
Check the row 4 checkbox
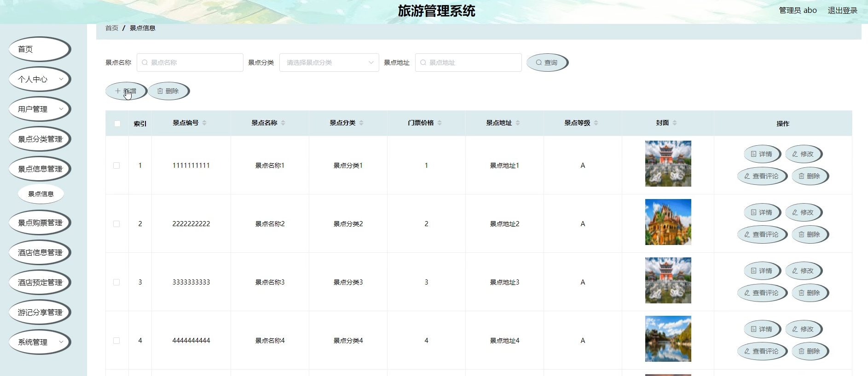(116, 341)
